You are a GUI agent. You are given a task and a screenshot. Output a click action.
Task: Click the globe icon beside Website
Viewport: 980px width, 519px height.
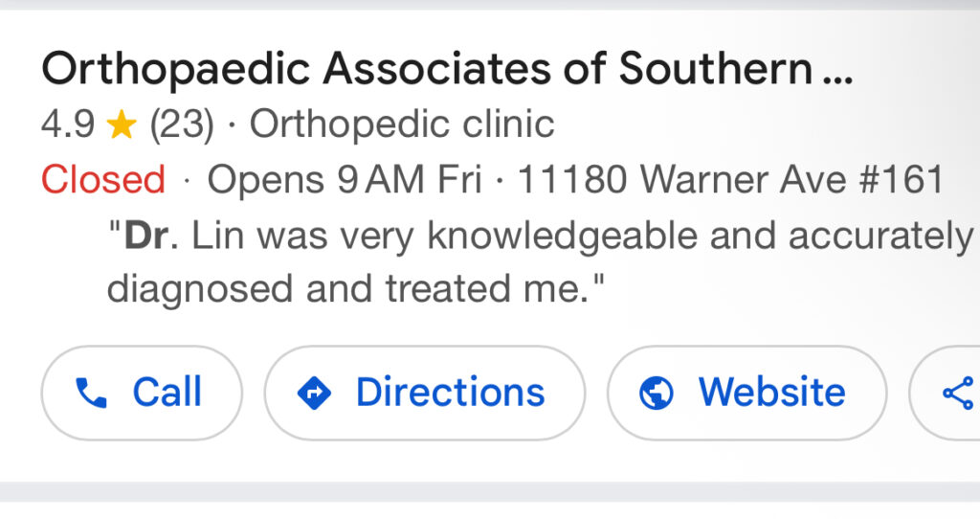pos(657,393)
